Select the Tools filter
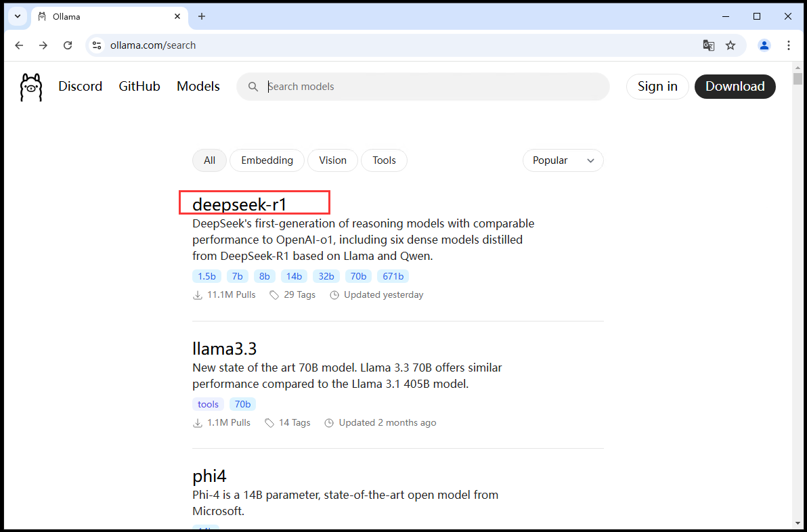Viewport: 807px width, 532px height. 384,160
